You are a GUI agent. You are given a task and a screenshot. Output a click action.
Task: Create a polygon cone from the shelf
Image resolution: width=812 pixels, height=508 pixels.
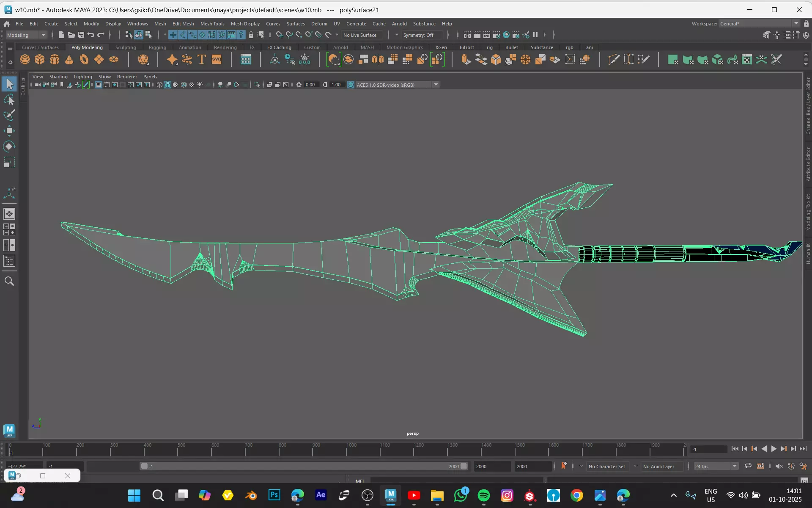(x=69, y=60)
